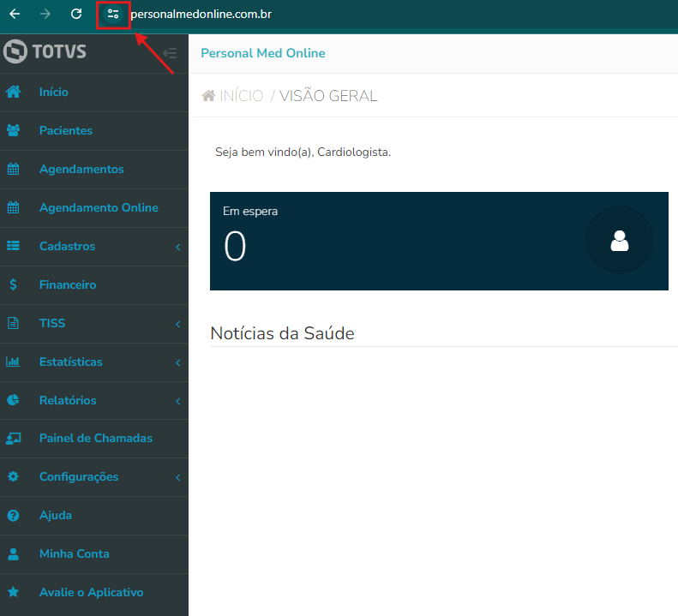Click the Em espera card label
The image size is (678, 616).
[x=250, y=212]
